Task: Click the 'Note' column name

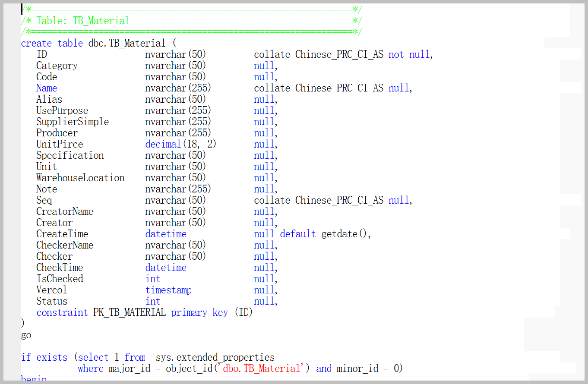Action: (x=47, y=189)
